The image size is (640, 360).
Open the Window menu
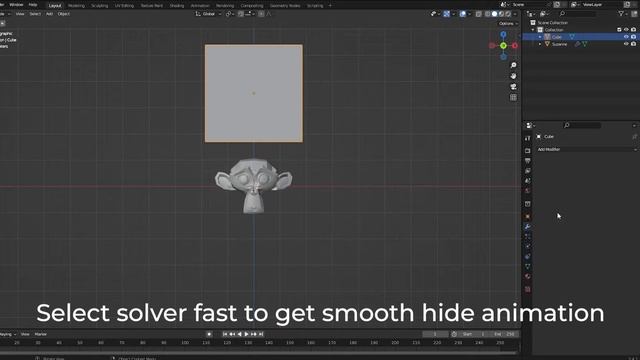pos(16,4)
